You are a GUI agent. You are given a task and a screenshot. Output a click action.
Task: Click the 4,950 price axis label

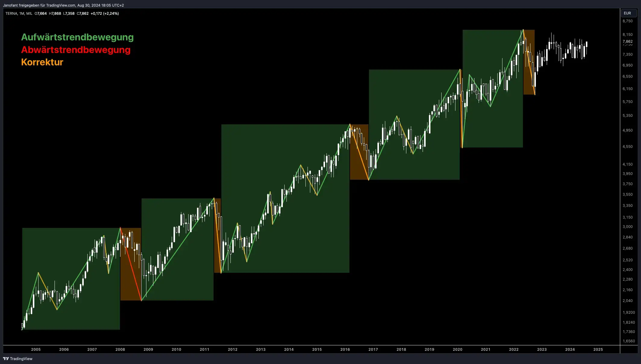[x=628, y=130]
